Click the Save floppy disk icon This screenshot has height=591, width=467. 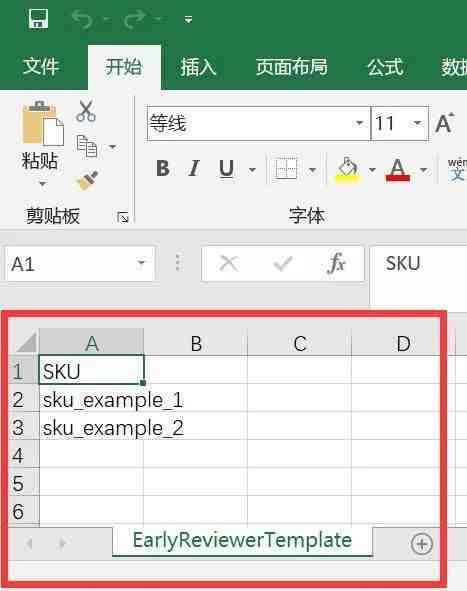pyautogui.click(x=38, y=18)
